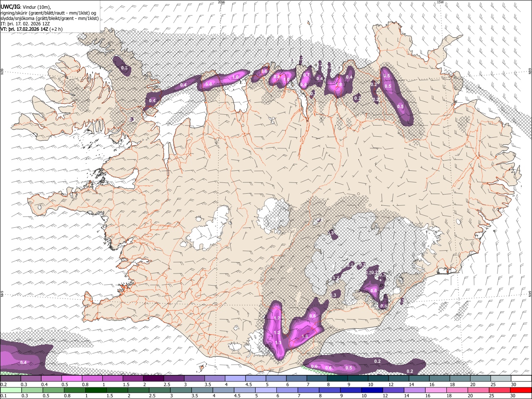Click the darkest purple 2 swatch in snow legend
Viewport: 532px width, 399px height.
pyautogui.click(x=153, y=379)
